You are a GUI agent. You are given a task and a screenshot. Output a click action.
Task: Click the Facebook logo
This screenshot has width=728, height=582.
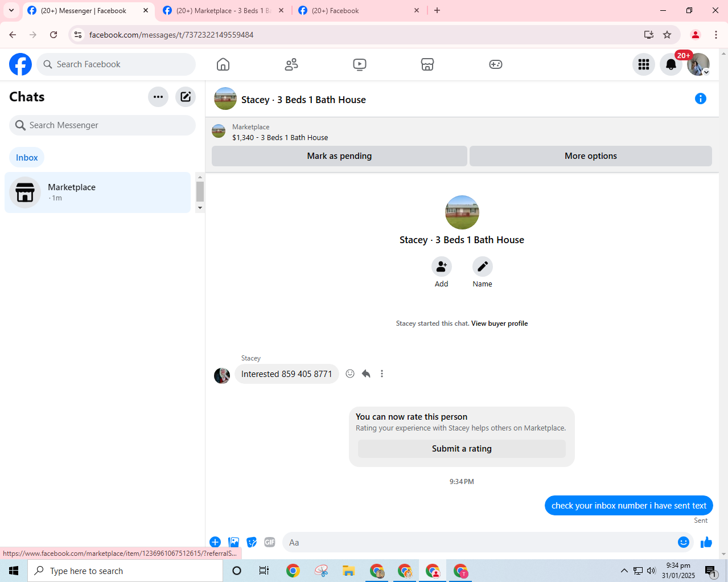click(x=20, y=64)
